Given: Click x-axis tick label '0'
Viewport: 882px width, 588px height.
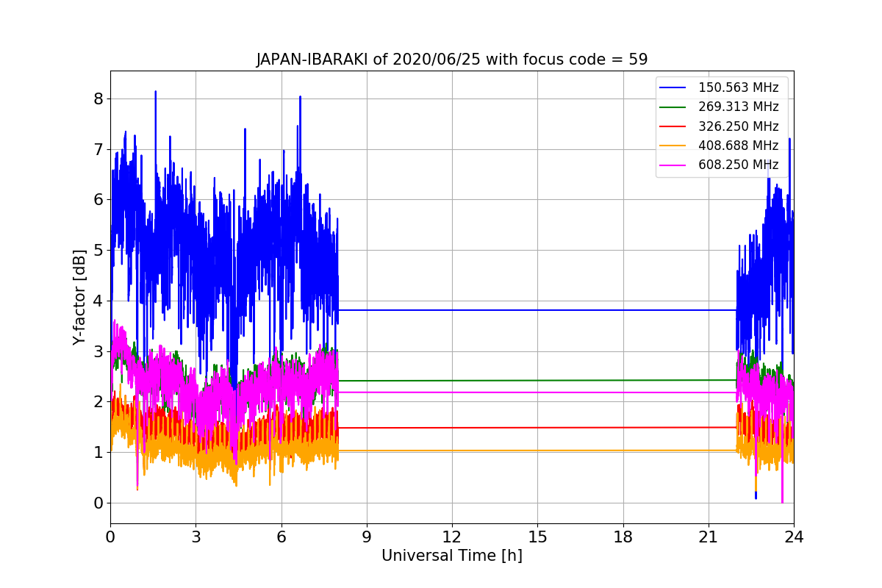Looking at the screenshot, I should pos(110,537).
